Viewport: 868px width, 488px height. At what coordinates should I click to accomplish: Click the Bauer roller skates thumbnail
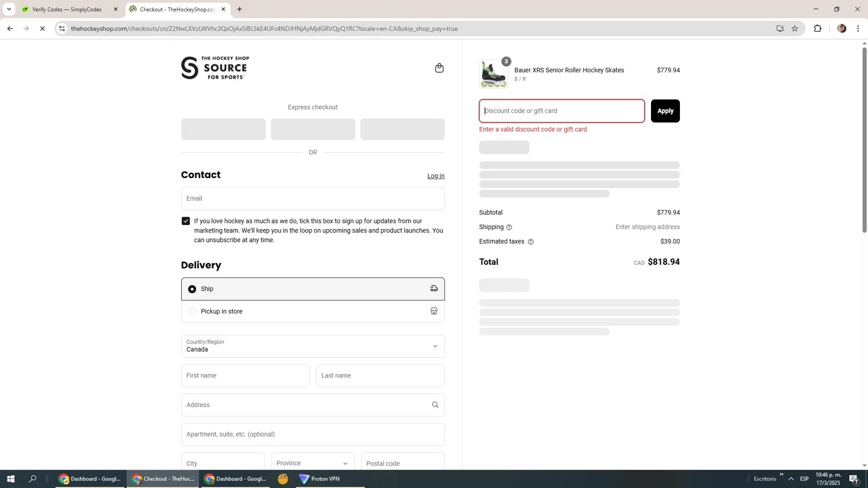coord(494,74)
